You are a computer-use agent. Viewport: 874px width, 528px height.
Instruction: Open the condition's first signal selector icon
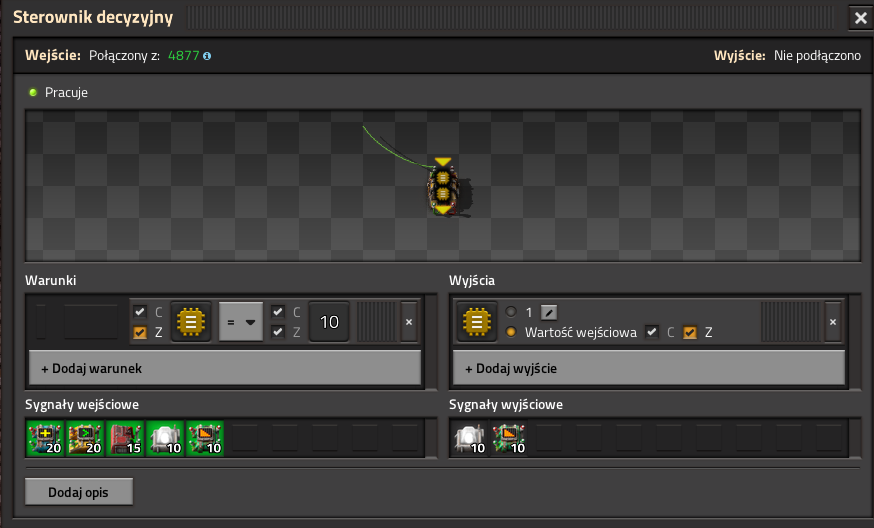point(190,322)
